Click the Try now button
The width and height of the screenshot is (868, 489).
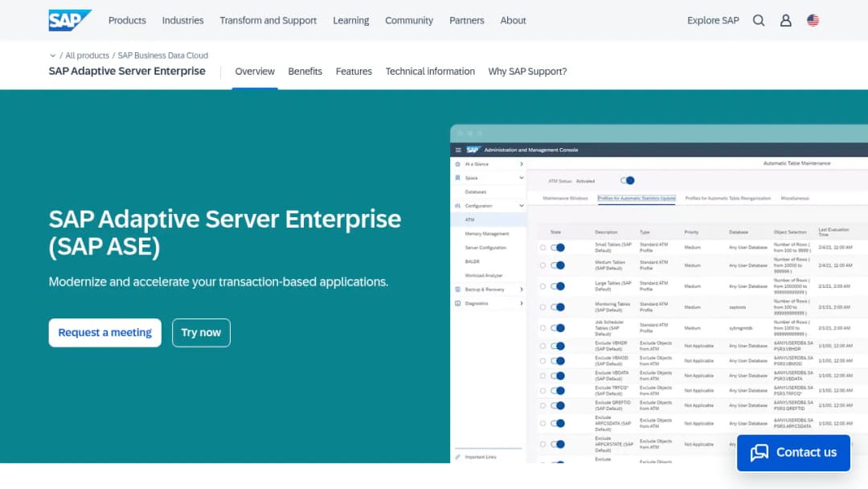click(201, 333)
